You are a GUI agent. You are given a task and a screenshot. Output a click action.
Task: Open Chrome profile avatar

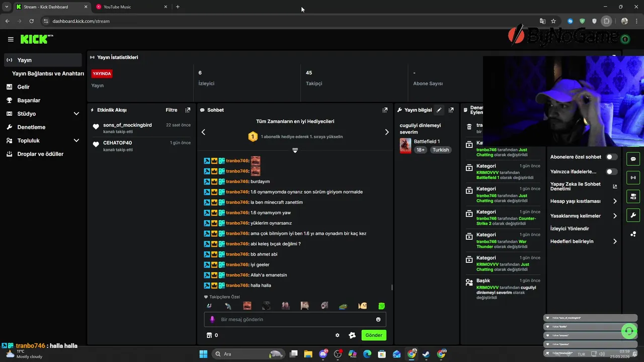point(624,21)
